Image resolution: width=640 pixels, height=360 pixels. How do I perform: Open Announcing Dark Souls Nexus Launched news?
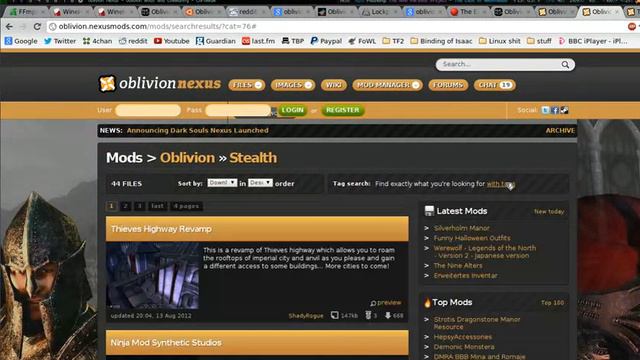[x=198, y=131]
